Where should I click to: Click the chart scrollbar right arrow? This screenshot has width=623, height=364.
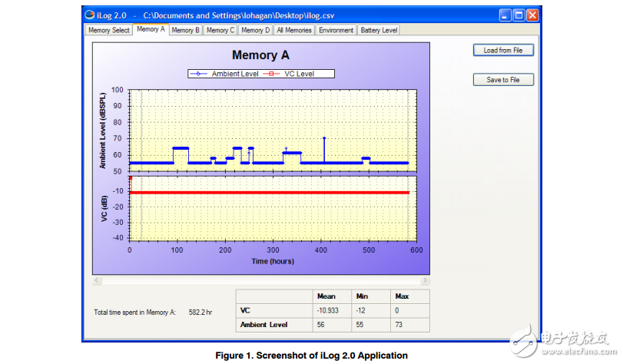tap(425, 280)
